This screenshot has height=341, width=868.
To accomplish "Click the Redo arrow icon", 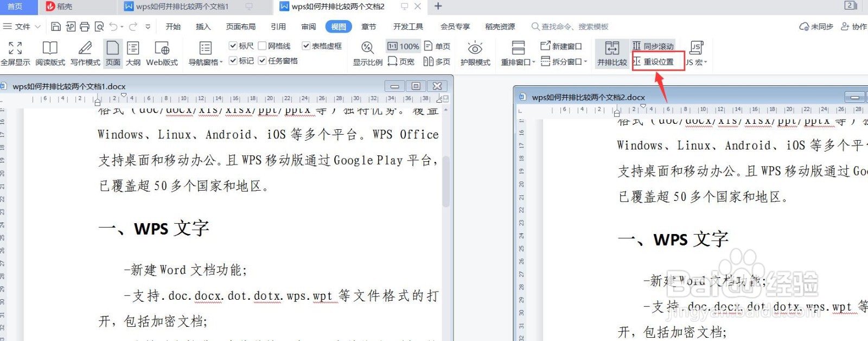I will pos(133,26).
